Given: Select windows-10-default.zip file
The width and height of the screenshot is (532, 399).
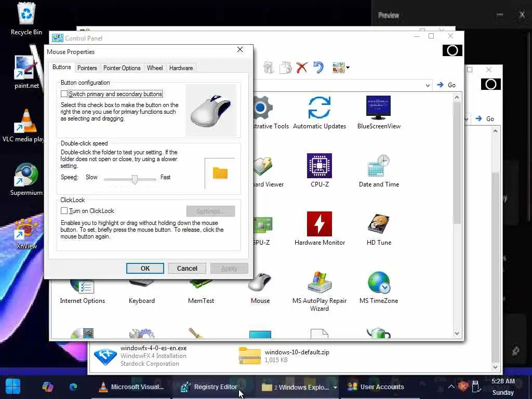Looking at the screenshot, I should [284, 355].
